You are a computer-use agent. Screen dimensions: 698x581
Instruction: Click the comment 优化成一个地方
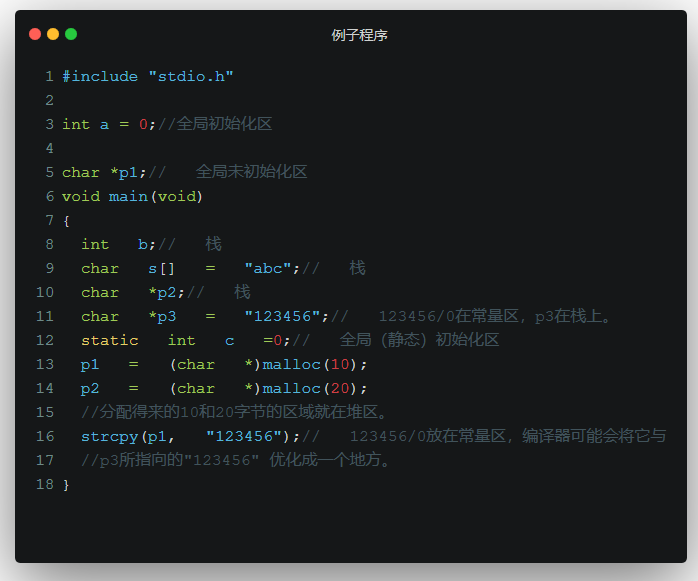click(329, 460)
